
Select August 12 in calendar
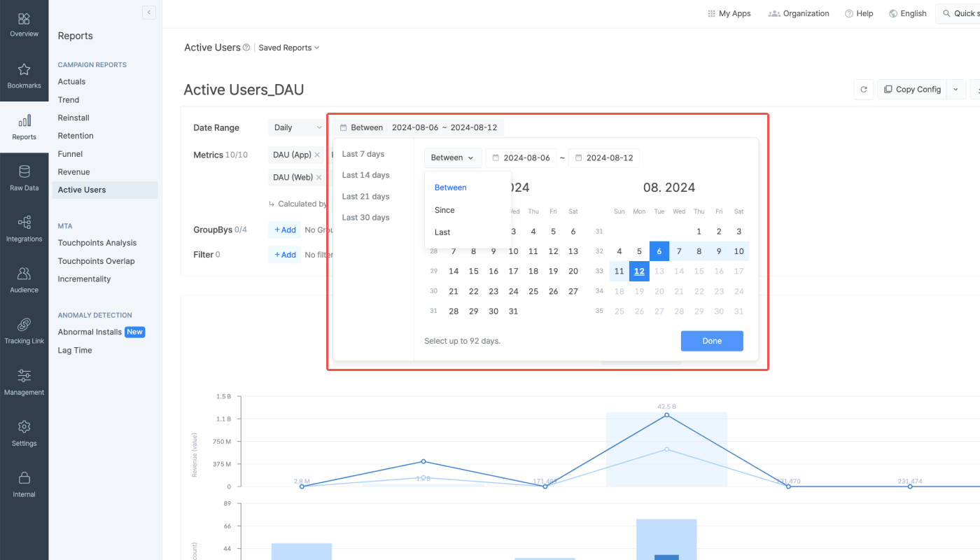coord(639,271)
